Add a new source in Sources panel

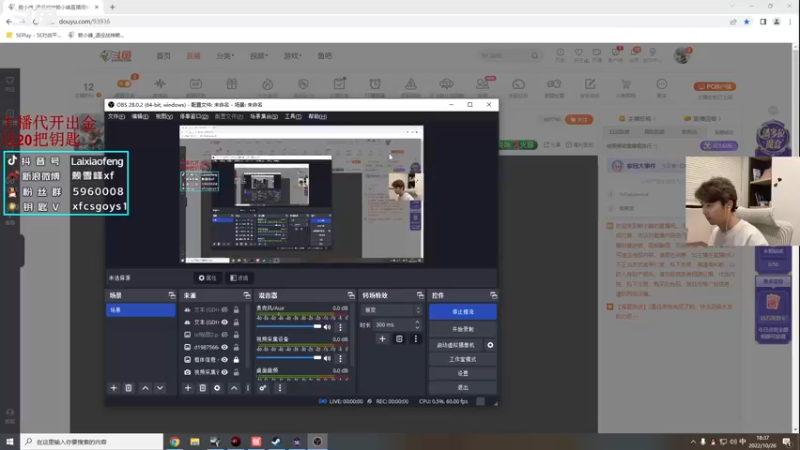click(188, 388)
